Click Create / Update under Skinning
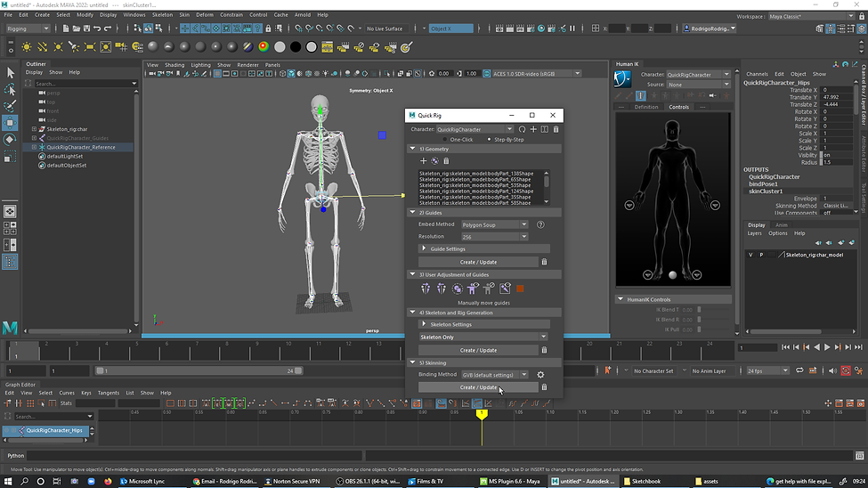868x488 pixels. [478, 387]
